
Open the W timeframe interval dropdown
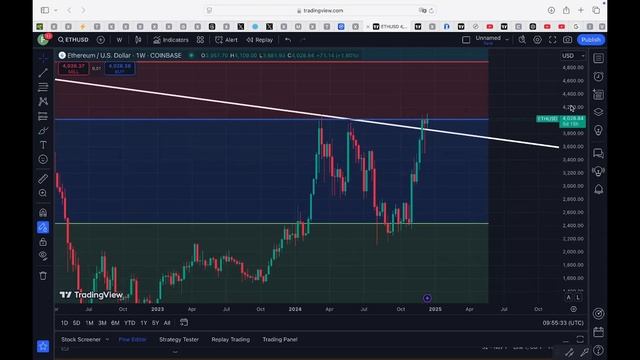coord(119,40)
